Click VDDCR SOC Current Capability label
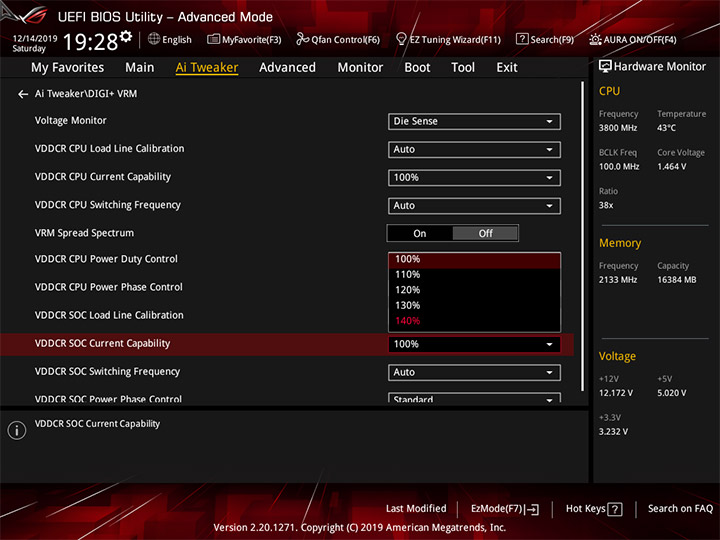The height and width of the screenshot is (540, 720). pyautogui.click(x=102, y=343)
